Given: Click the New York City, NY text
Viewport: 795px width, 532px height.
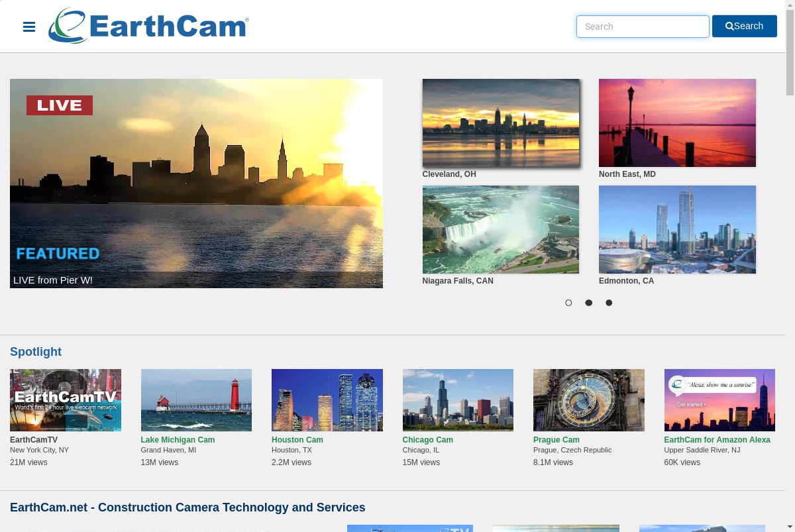Looking at the screenshot, I should [x=39, y=450].
